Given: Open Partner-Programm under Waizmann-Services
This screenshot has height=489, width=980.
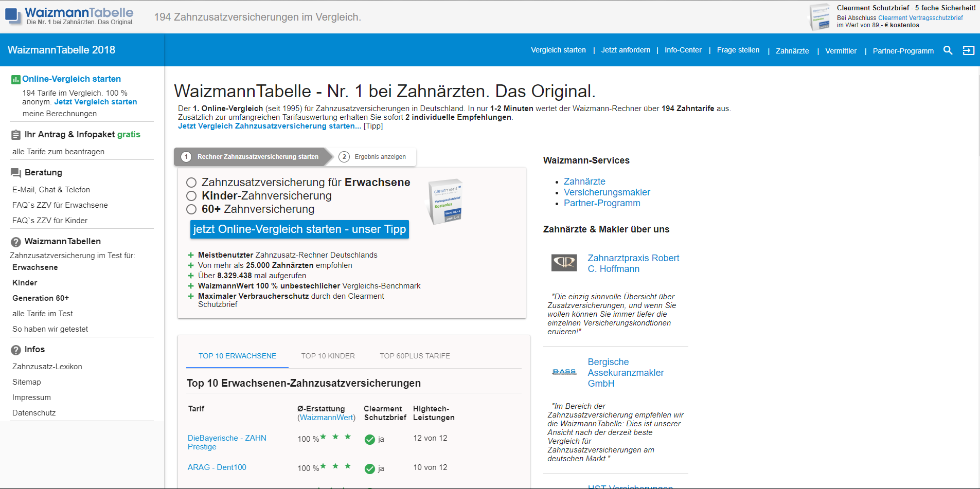Looking at the screenshot, I should coord(602,203).
